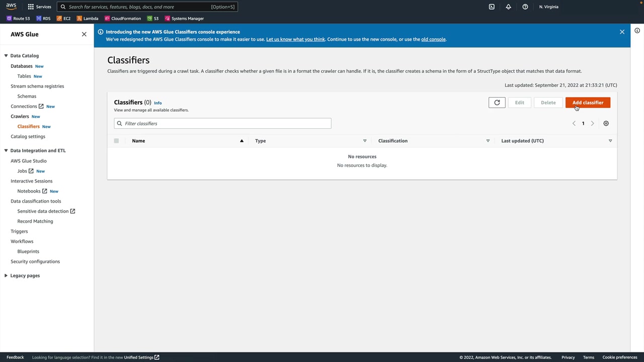
Task: Sort by Classification column arrow
Action: pos(488,141)
